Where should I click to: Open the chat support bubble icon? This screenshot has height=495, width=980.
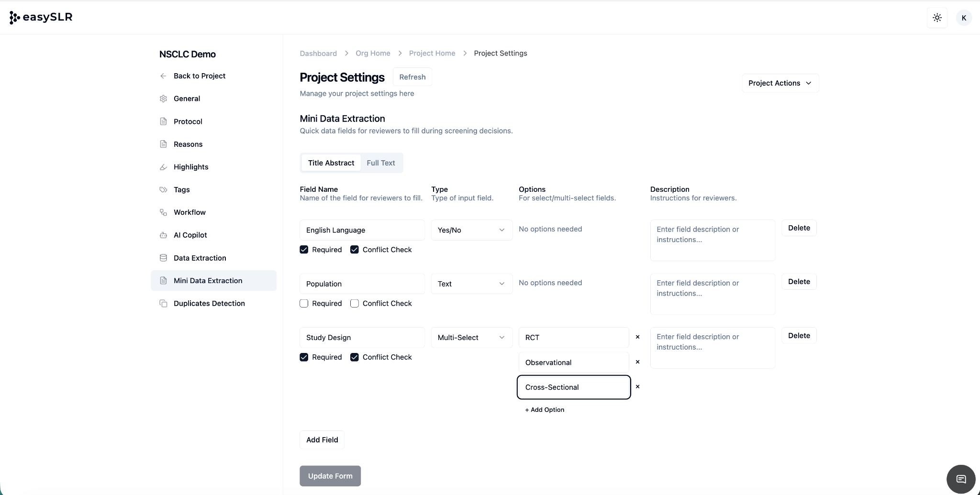(961, 479)
